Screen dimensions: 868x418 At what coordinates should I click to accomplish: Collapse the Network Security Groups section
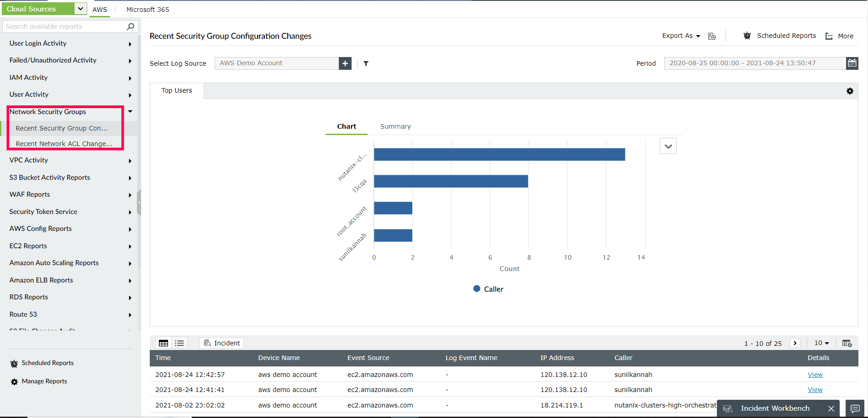pyautogui.click(x=130, y=111)
